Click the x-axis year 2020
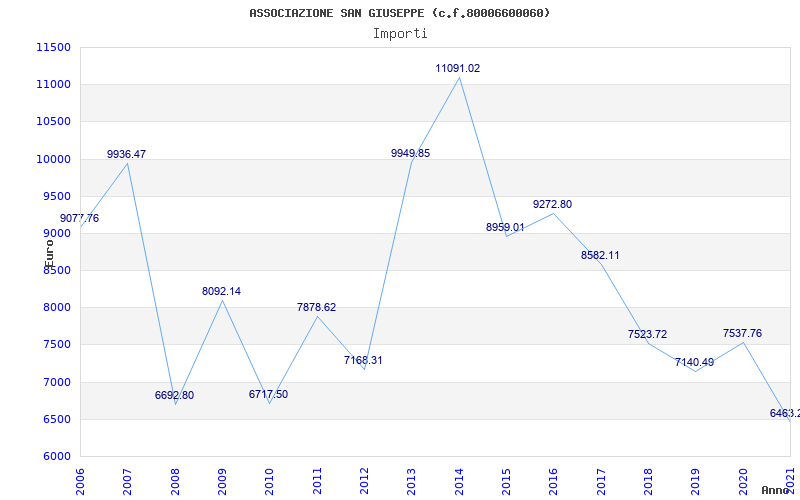This screenshot has height=500, width=800. tap(743, 482)
